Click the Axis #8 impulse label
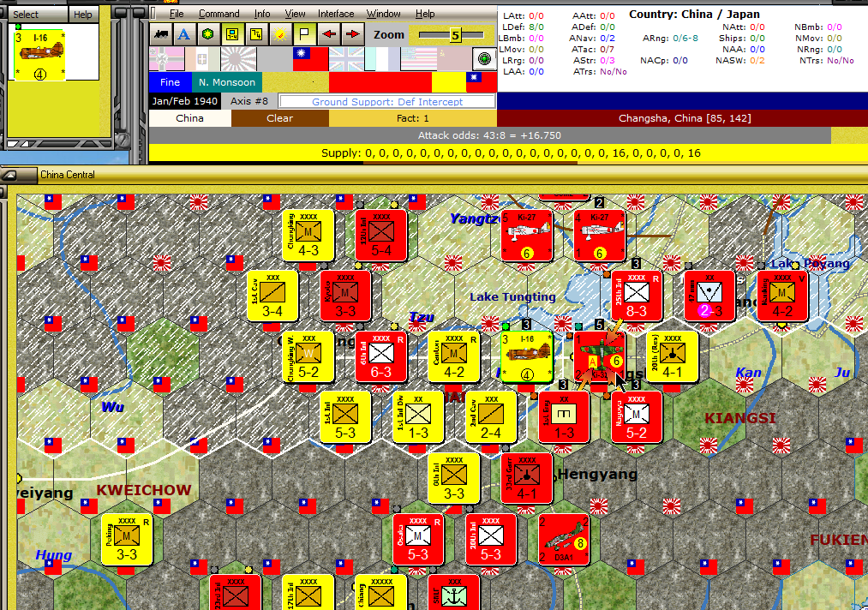The image size is (868, 610). [249, 101]
